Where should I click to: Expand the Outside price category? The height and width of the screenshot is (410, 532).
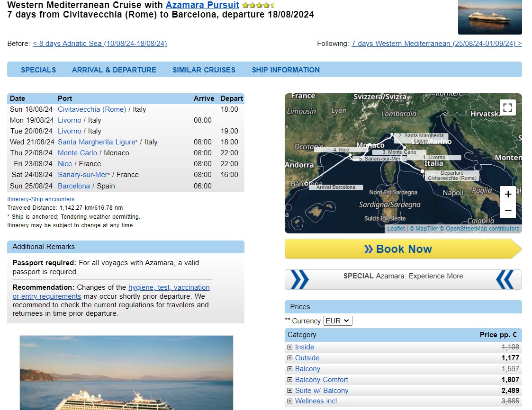pos(290,358)
